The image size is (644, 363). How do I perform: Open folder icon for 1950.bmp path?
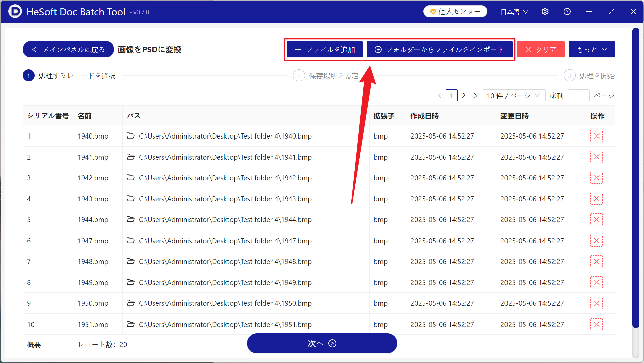tap(131, 303)
